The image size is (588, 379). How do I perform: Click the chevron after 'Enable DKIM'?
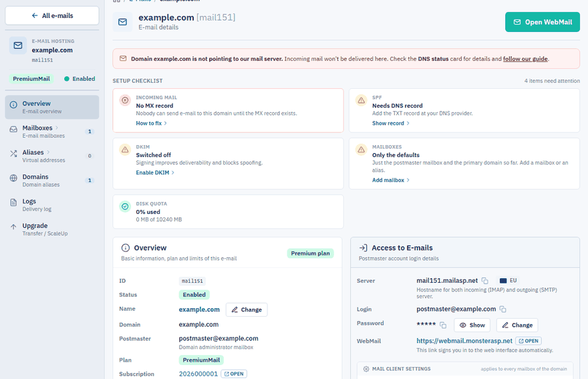[173, 172]
